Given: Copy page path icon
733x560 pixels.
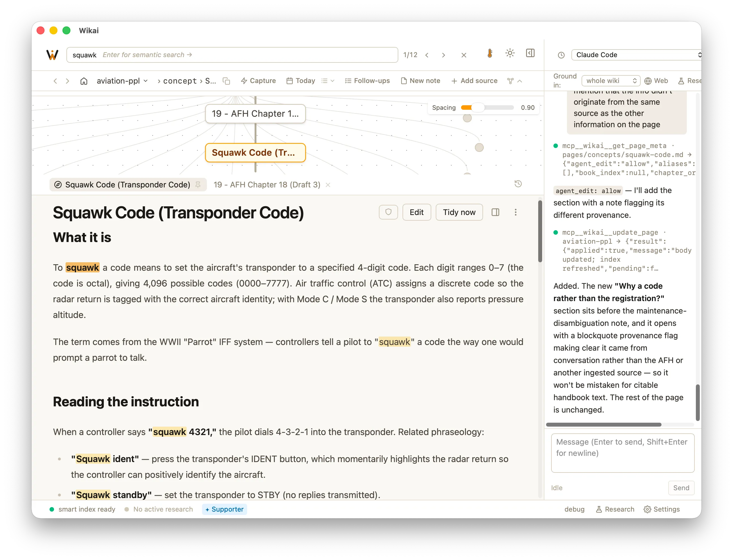Looking at the screenshot, I should coord(226,81).
